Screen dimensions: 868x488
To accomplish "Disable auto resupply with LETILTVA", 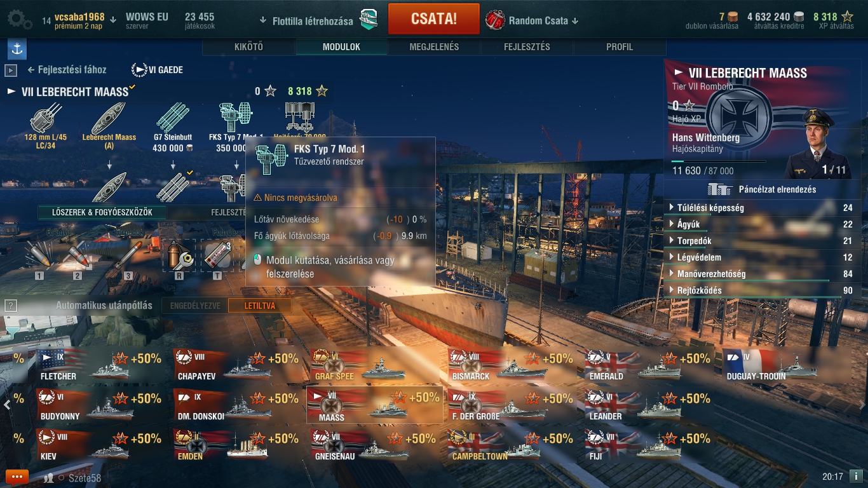I will coord(260,306).
